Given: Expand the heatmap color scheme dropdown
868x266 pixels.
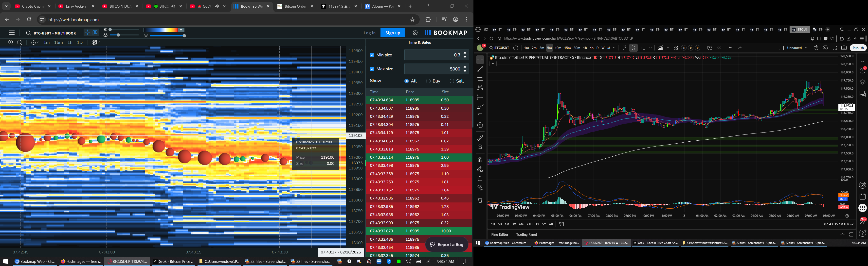Looking at the screenshot, I should point(181,30).
